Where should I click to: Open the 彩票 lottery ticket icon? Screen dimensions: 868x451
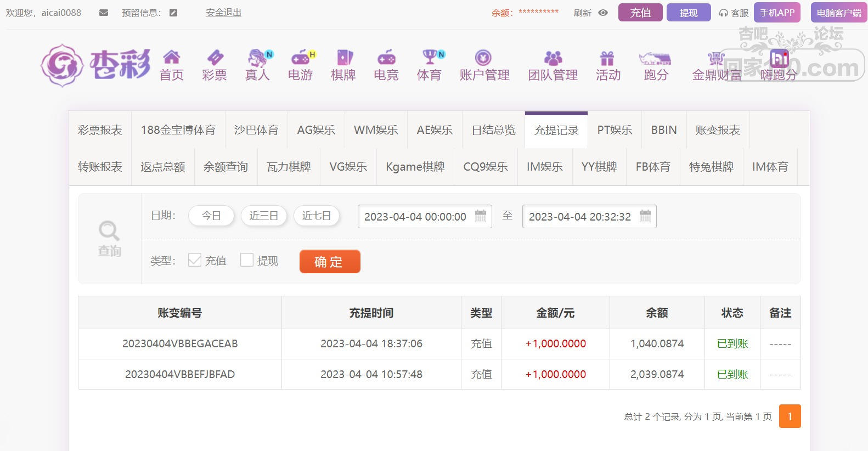click(x=215, y=57)
